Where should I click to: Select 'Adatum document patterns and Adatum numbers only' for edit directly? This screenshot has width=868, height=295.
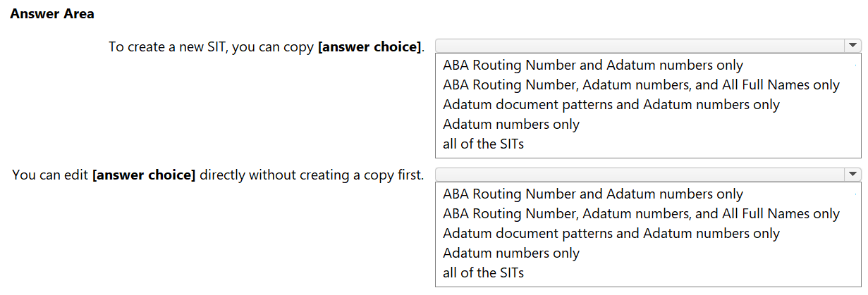(611, 234)
